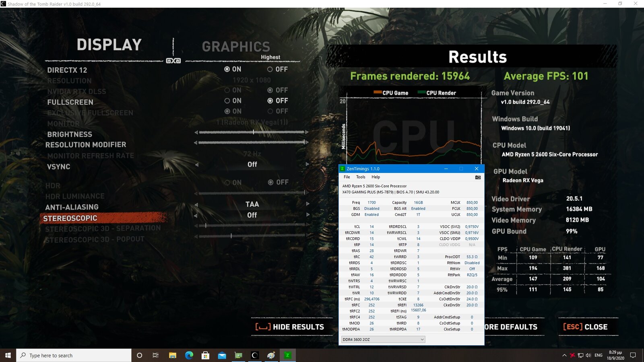Select the VSYNC option label

coord(59,167)
